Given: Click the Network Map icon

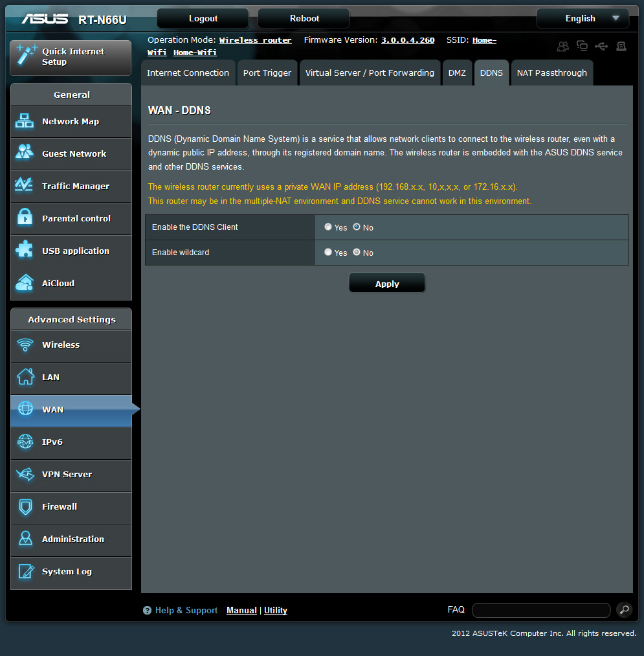Looking at the screenshot, I should pos(24,121).
